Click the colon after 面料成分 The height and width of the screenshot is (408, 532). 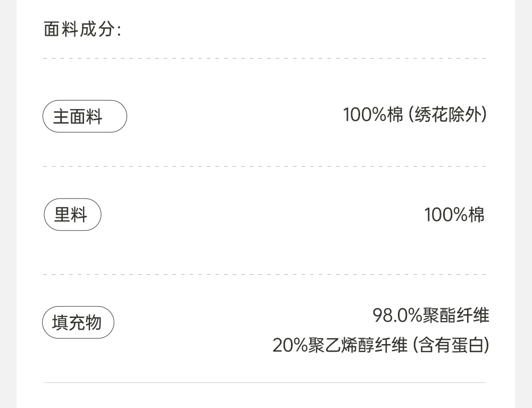point(119,30)
